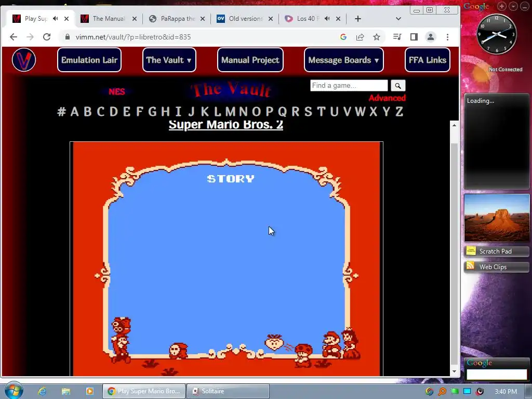Screen dimensions: 532x399
Task: Open Windows Explorer folder in taskbar
Action: point(66,391)
